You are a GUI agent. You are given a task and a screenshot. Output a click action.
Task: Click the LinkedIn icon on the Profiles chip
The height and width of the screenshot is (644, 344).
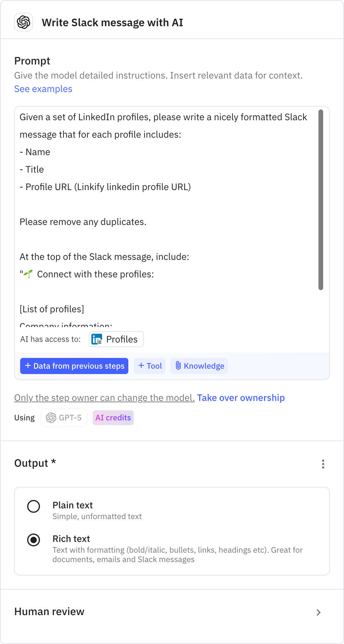click(96, 339)
